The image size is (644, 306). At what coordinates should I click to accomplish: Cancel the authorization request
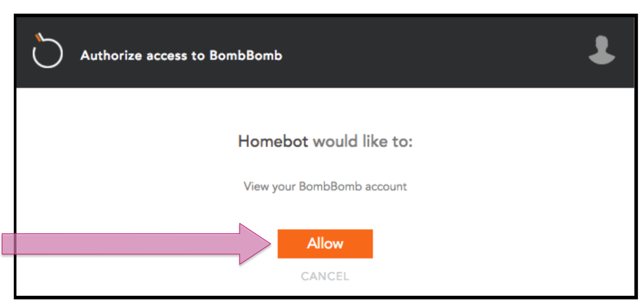pyautogui.click(x=325, y=276)
